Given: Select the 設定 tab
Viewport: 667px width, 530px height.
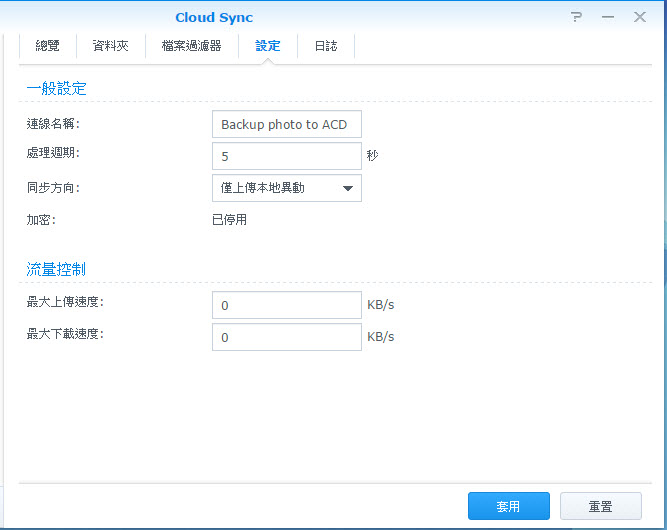Looking at the screenshot, I should coord(268,46).
